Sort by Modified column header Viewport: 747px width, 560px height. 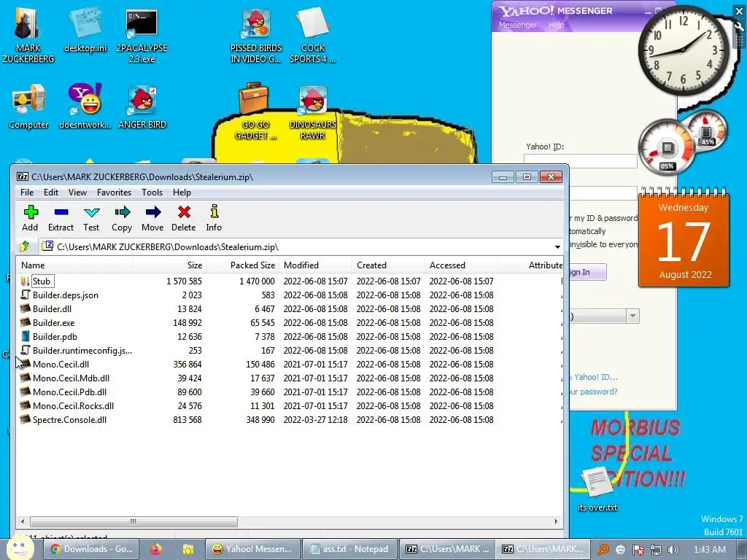tap(315, 265)
